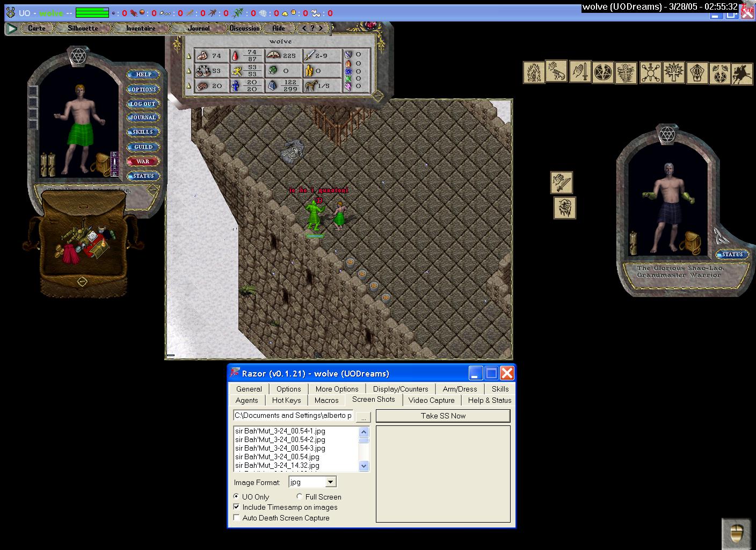Click the SKILLS paperdoll button

[143, 132]
